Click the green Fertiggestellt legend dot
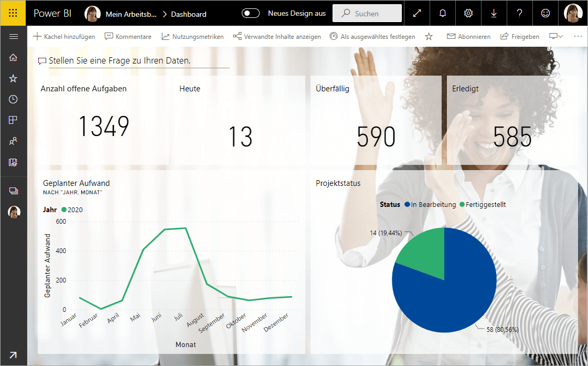588x366 pixels. coord(462,205)
